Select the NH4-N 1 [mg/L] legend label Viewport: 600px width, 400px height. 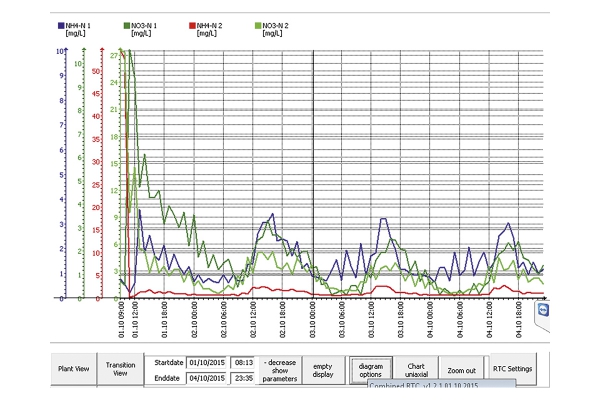[x=78, y=29]
